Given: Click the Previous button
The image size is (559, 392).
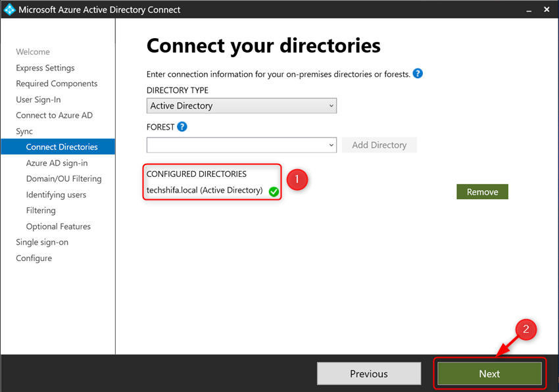Looking at the screenshot, I should coord(369,373).
